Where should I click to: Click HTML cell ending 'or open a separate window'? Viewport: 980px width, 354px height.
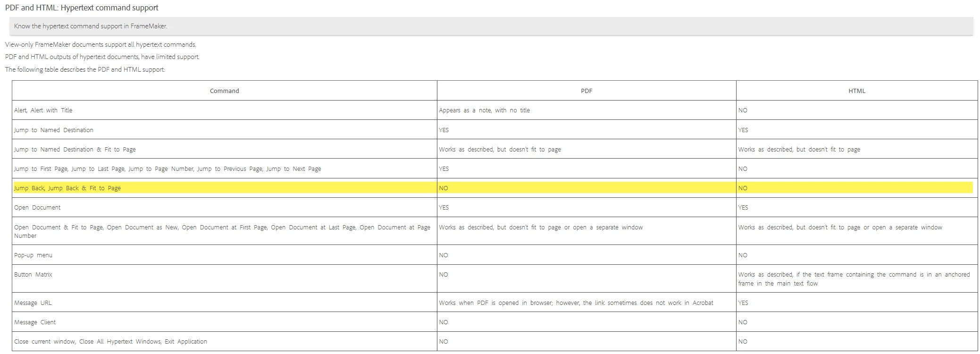[857, 231]
